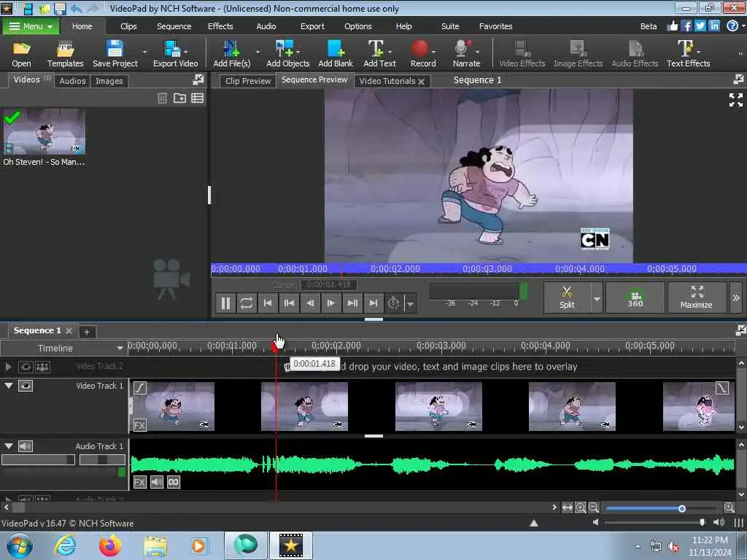The image size is (747, 560).
Task: Click the thumbs-up like icon
Action: click(x=672, y=26)
